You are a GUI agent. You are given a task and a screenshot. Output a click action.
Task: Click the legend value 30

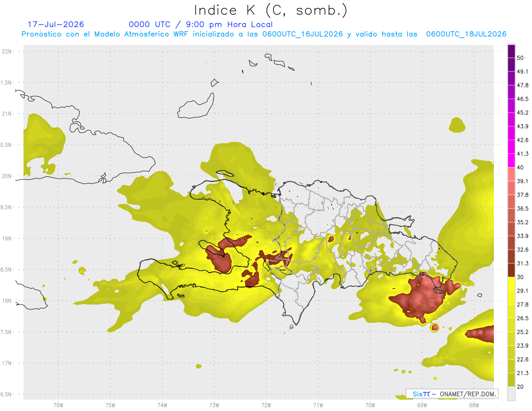click(x=520, y=277)
